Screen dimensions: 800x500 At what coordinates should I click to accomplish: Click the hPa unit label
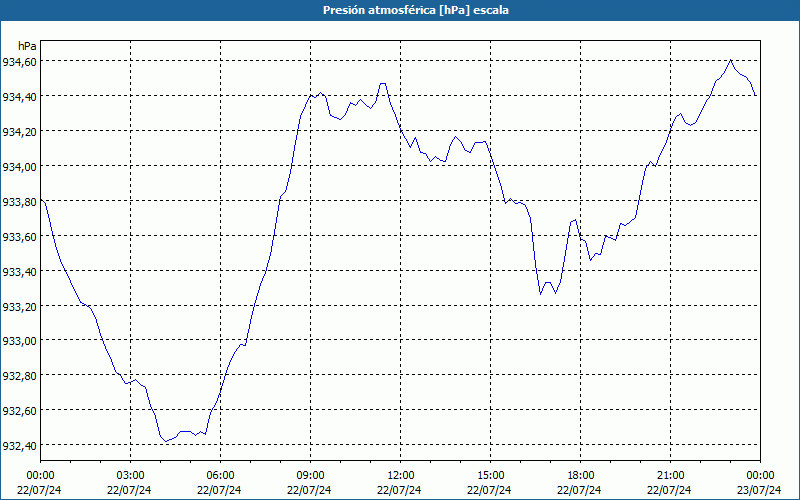click(27, 46)
